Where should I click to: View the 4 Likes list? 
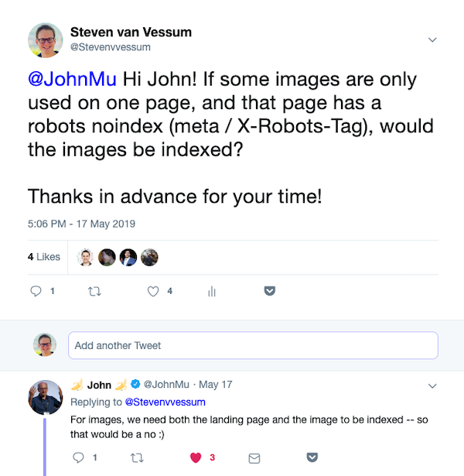pyautogui.click(x=44, y=257)
